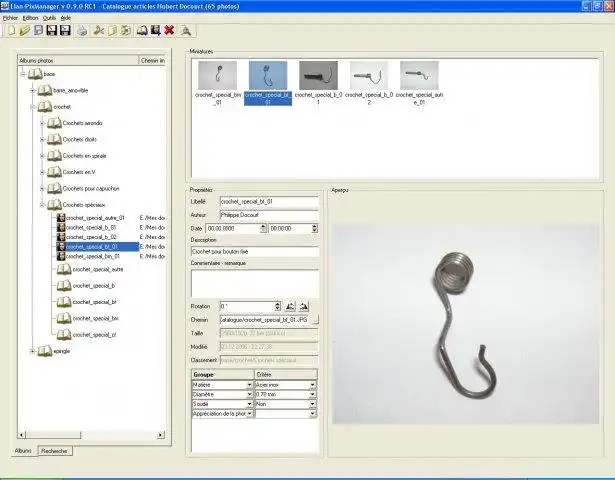Expand the epingle album
Screen dimensions: 615x480
pos(33,351)
